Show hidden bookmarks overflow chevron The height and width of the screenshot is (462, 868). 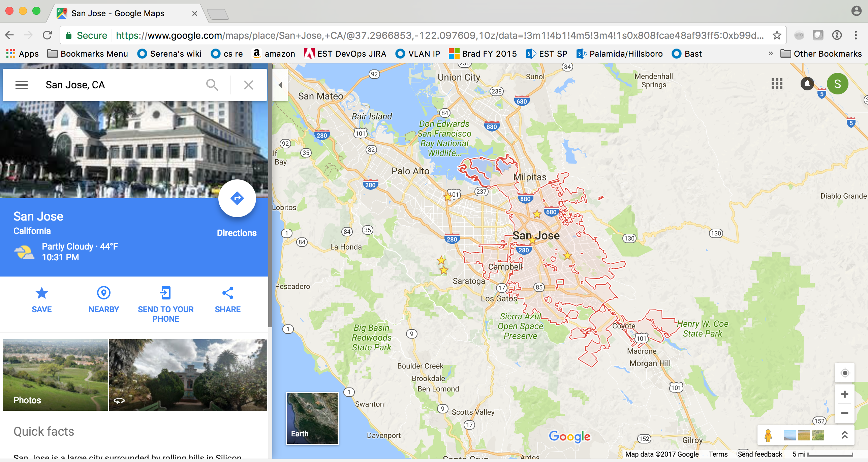[771, 54]
